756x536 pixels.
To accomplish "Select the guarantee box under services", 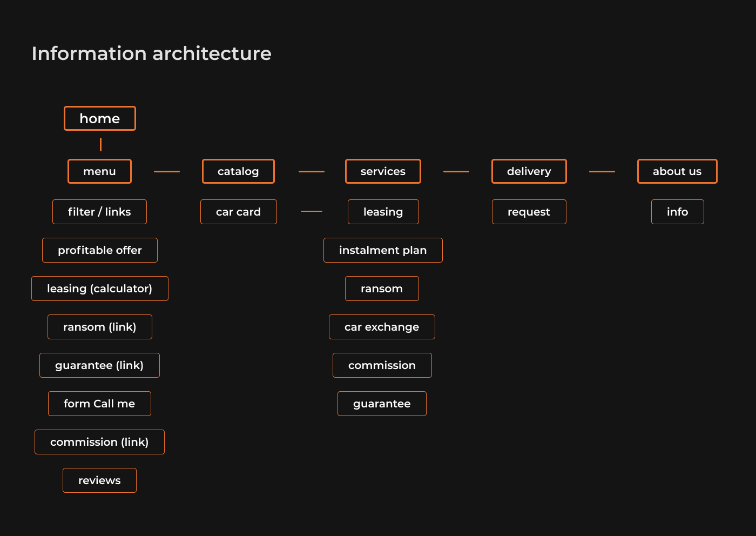I will pos(382,404).
